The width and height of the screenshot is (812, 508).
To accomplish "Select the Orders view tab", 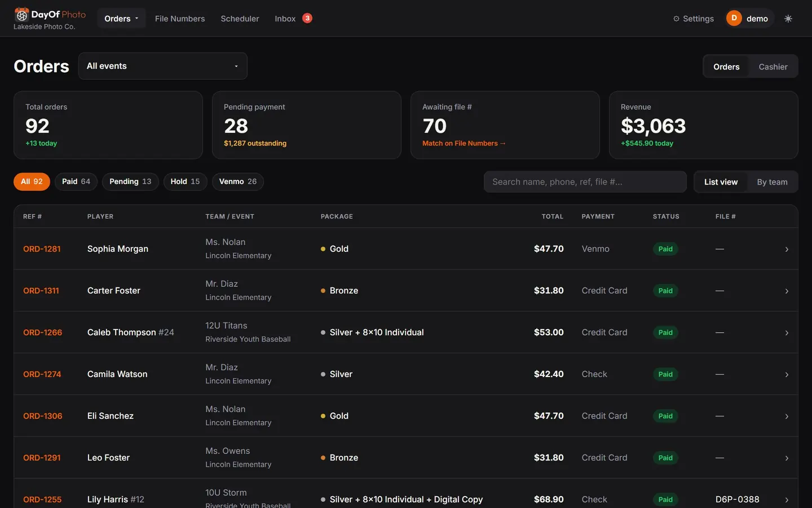I will click(x=726, y=67).
